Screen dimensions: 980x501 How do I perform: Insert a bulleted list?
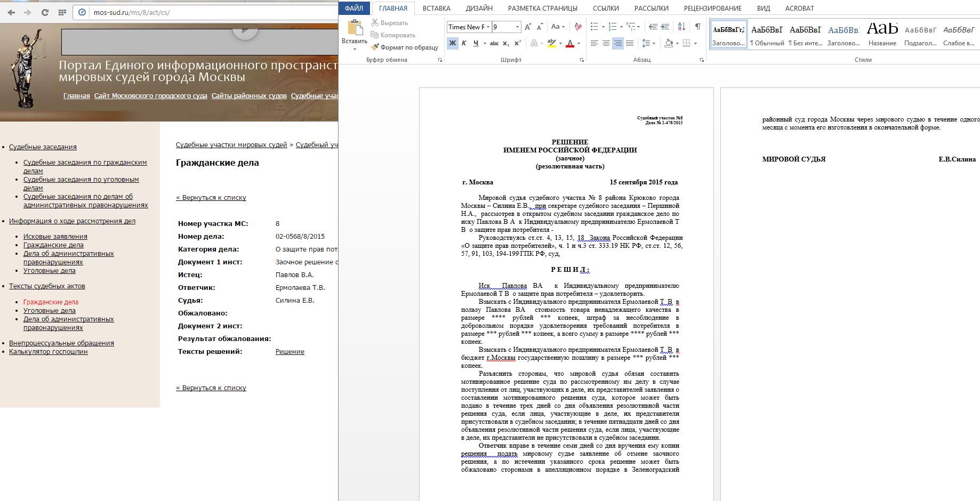click(595, 27)
